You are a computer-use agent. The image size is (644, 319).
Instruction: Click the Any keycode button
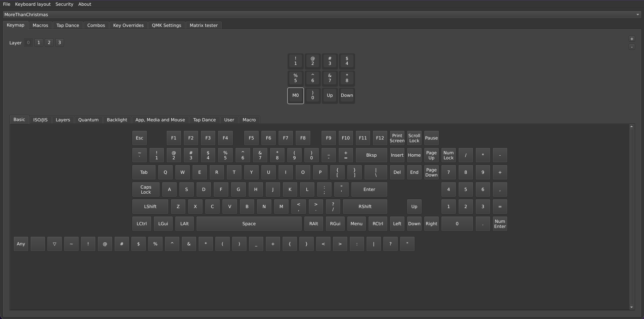click(x=21, y=244)
